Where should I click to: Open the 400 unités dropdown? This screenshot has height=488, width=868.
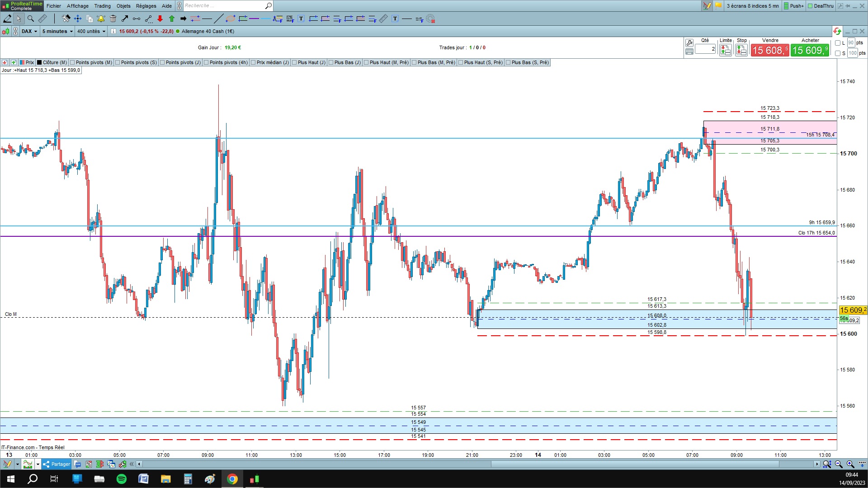[x=91, y=31]
